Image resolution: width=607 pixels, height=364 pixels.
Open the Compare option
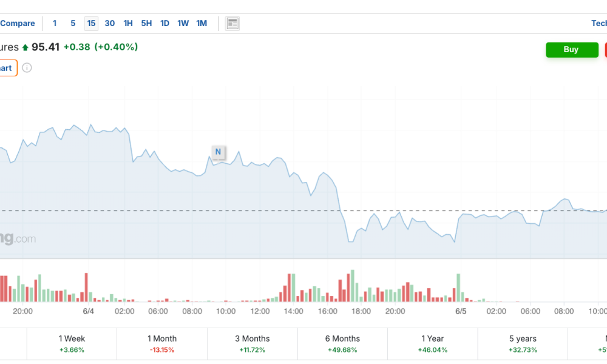(x=18, y=23)
